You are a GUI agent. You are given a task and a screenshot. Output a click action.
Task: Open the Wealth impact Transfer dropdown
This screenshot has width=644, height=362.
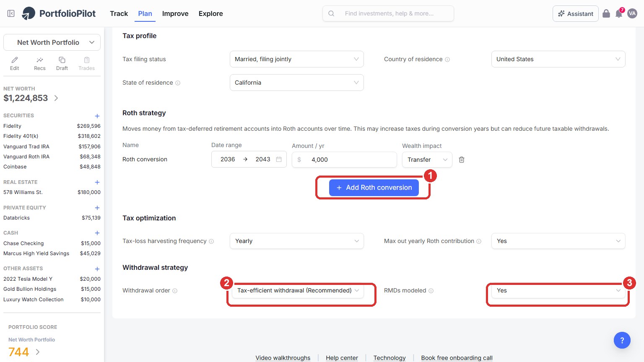point(427,160)
